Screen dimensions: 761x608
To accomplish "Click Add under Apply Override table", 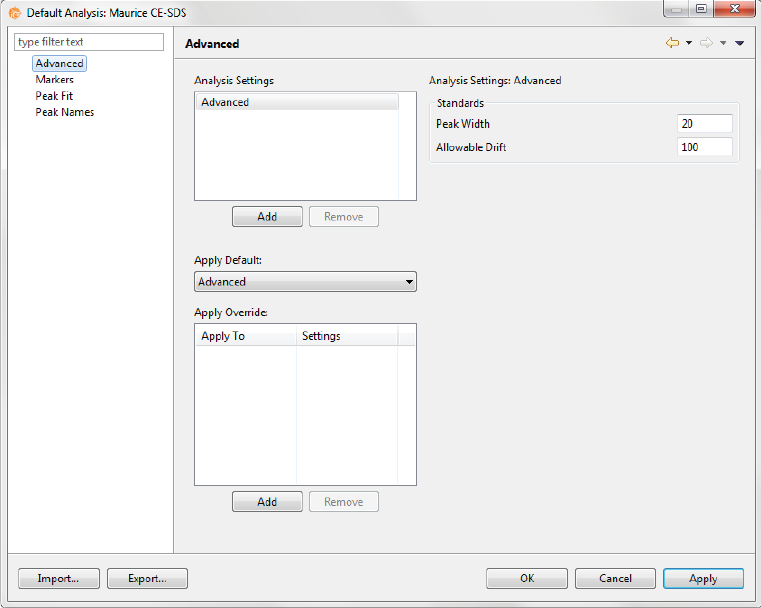I will pyautogui.click(x=267, y=502).
